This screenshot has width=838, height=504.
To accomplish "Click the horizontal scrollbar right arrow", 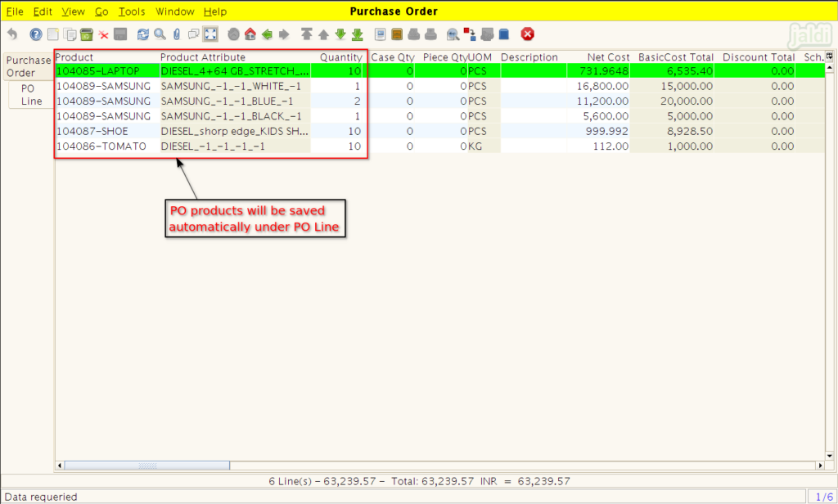I will click(x=820, y=466).
